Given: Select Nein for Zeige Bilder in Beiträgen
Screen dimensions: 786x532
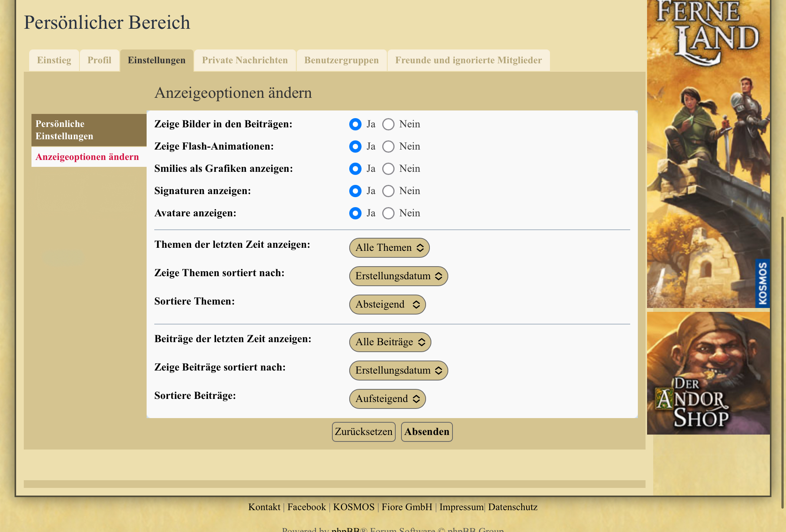Looking at the screenshot, I should point(388,124).
